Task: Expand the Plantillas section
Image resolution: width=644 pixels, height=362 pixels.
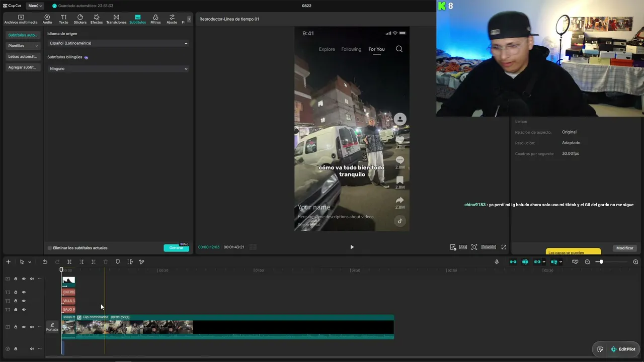Action: point(23,46)
